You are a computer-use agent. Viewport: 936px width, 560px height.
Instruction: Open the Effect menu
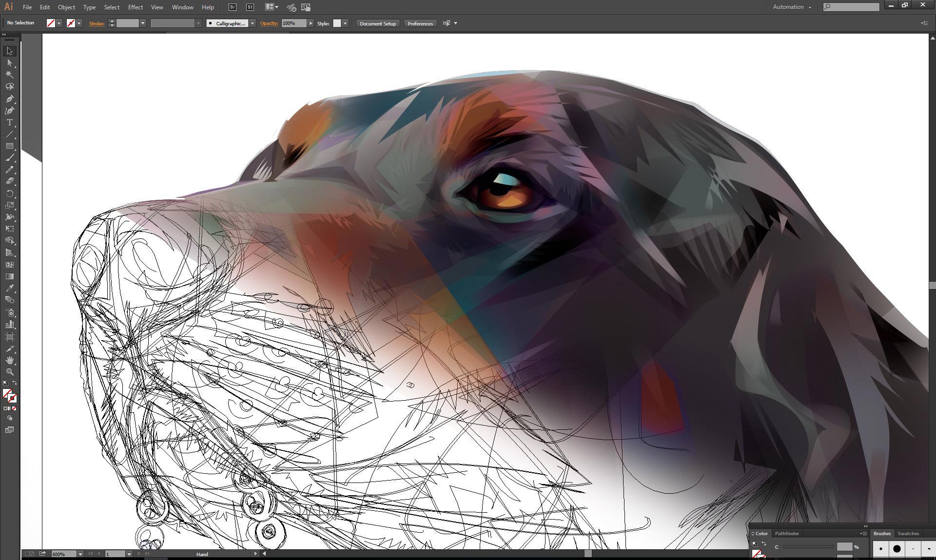point(135,7)
